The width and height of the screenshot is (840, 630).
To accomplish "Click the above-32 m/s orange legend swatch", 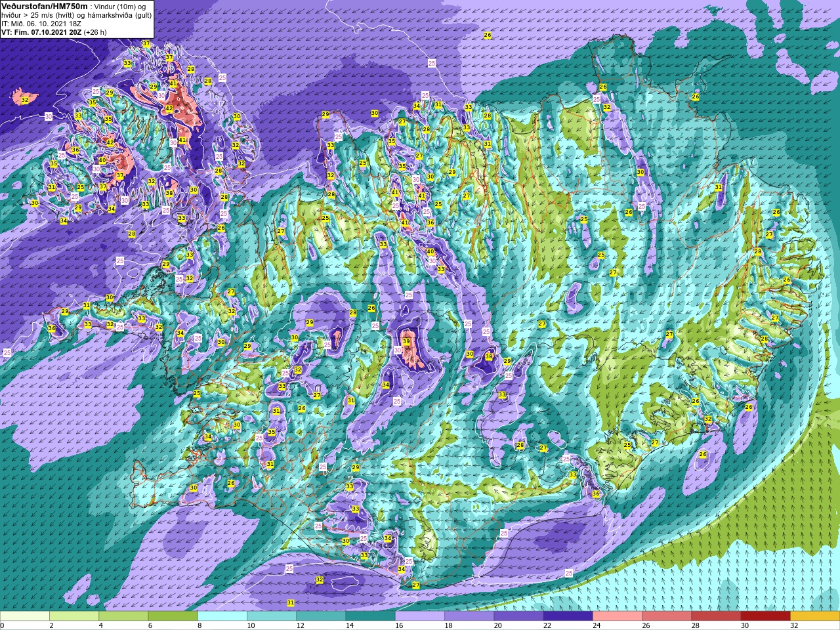I will (x=814, y=616).
